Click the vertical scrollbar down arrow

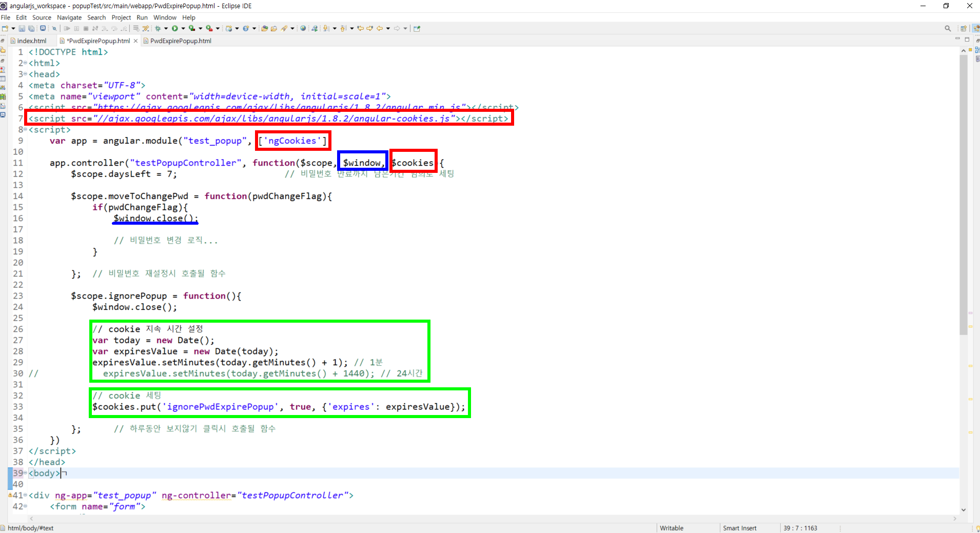[x=963, y=510]
